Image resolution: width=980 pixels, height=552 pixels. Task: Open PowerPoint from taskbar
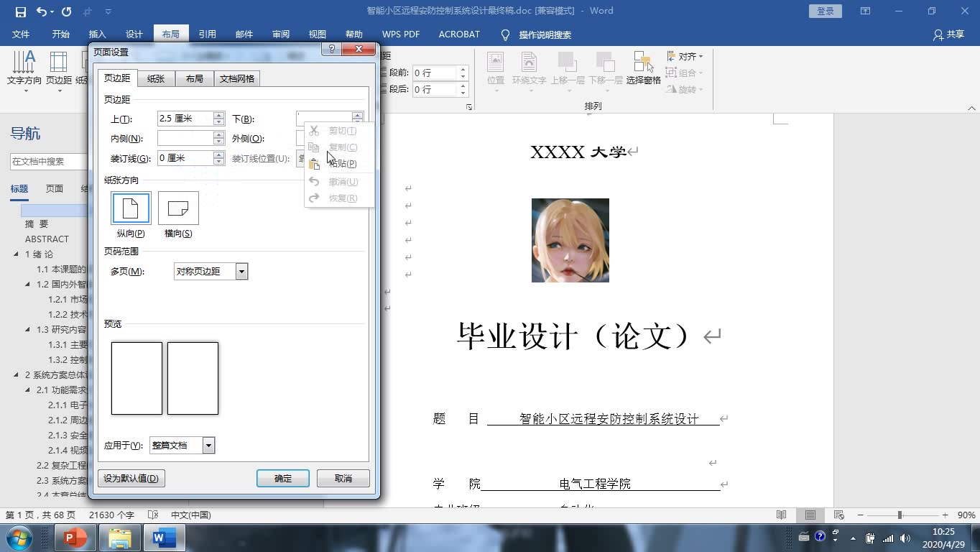pyautogui.click(x=75, y=538)
